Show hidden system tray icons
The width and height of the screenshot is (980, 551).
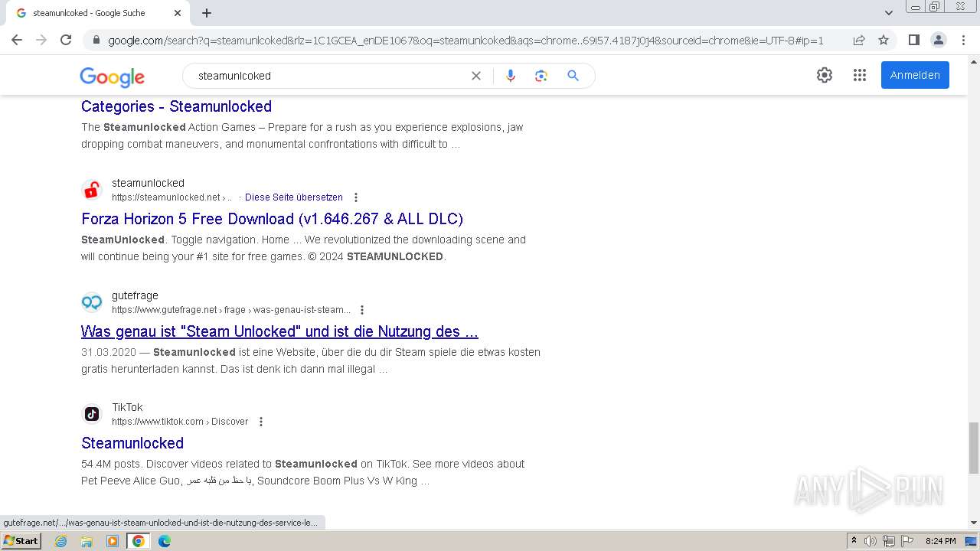pos(854,541)
